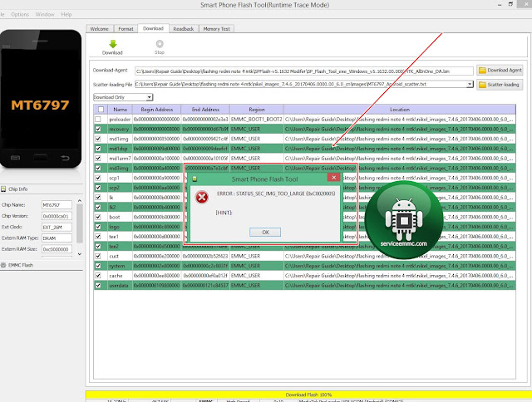532x402 pixels.
Task: Uncheck the boot partition checkbox
Action: pos(98,217)
